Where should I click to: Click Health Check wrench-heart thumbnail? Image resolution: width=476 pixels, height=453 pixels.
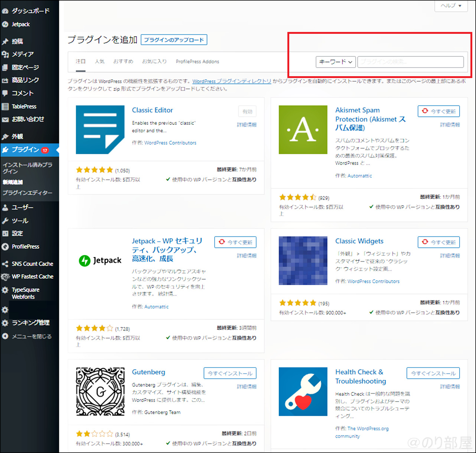click(x=303, y=392)
